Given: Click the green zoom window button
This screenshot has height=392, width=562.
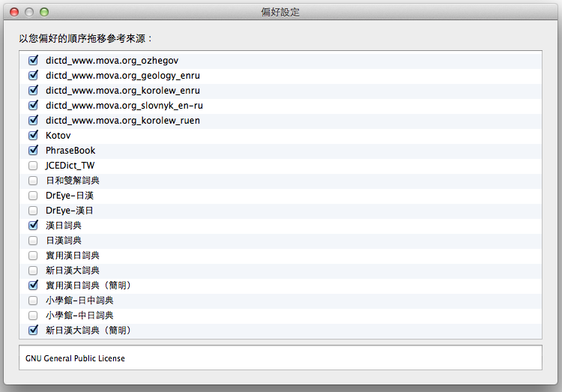Looking at the screenshot, I should pos(44,12).
